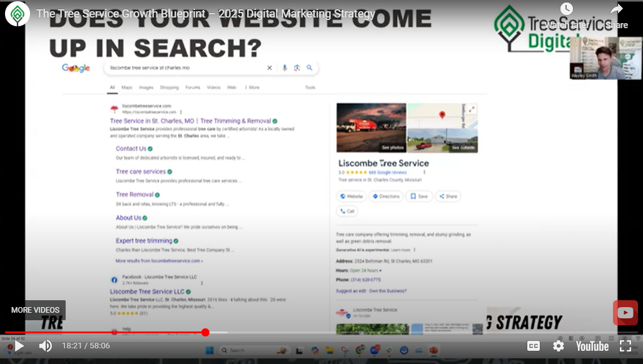This screenshot has width=643, height=364.
Task: Open the channel avatar icon
Action: [18, 14]
